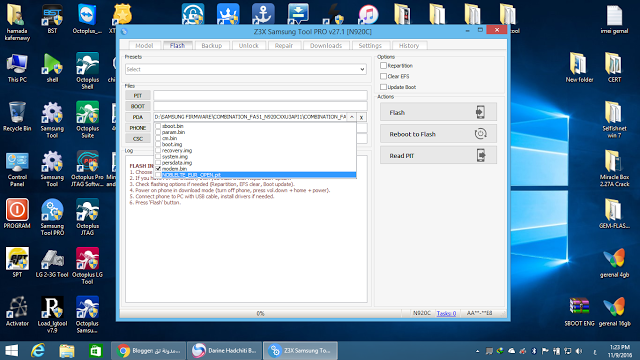
Task: Click the Flash action phone icon
Action: 480,112
